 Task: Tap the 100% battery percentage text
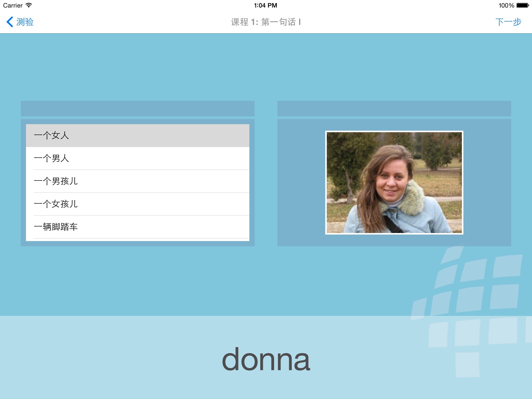[506, 5]
